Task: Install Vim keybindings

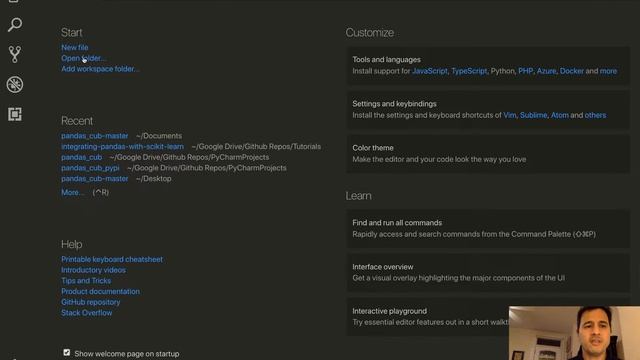Action: (x=510, y=115)
